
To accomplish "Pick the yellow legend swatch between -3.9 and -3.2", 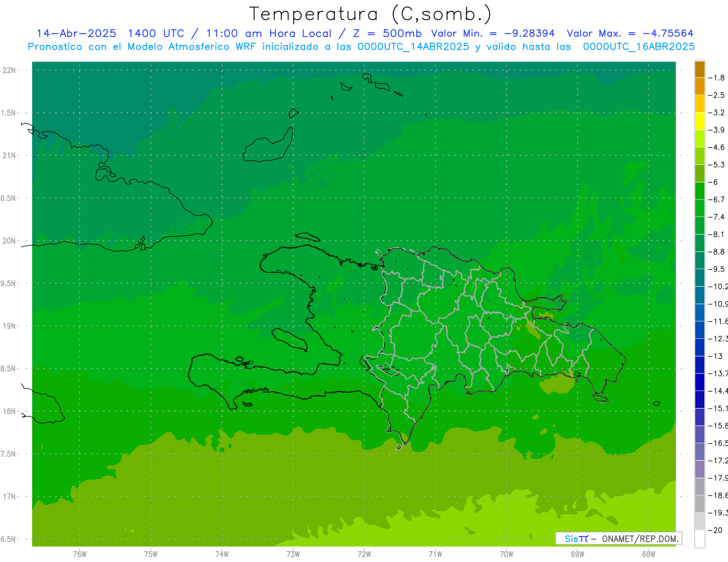I will pos(699,121).
